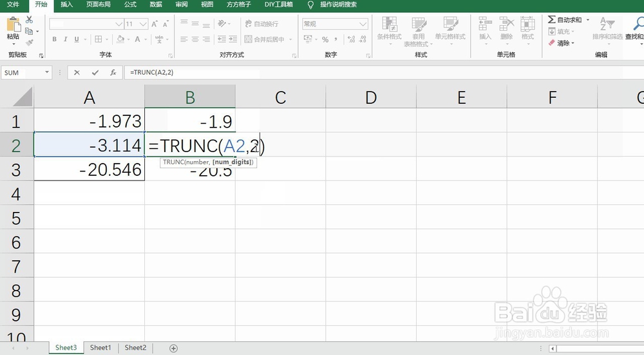Select column D header
The width and height of the screenshot is (644, 355).
371,97
